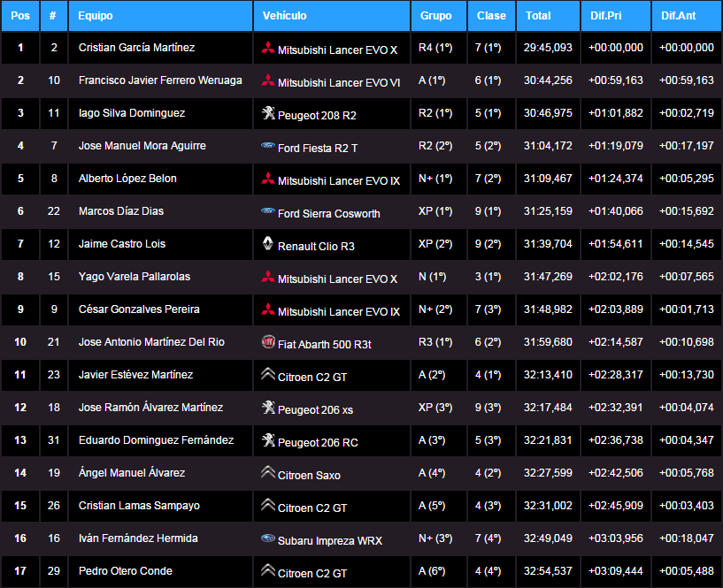Click the "Dif.Ant" column header
Viewport: 723px width, 588px height.
click(687, 16)
